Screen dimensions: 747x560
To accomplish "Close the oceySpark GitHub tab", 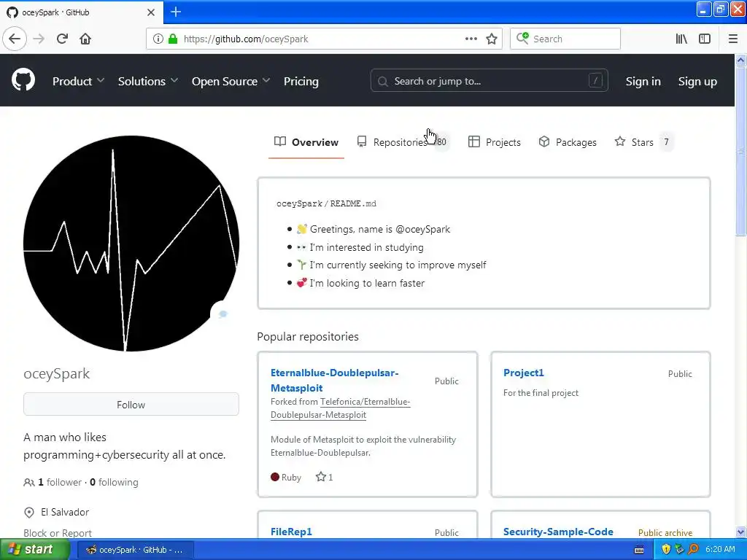I will [x=151, y=12].
